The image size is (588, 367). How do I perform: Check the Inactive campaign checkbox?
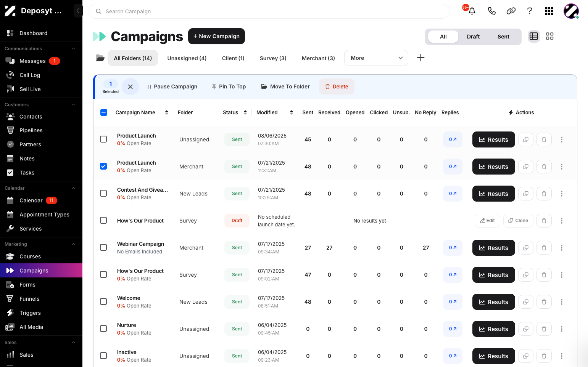pyautogui.click(x=103, y=356)
